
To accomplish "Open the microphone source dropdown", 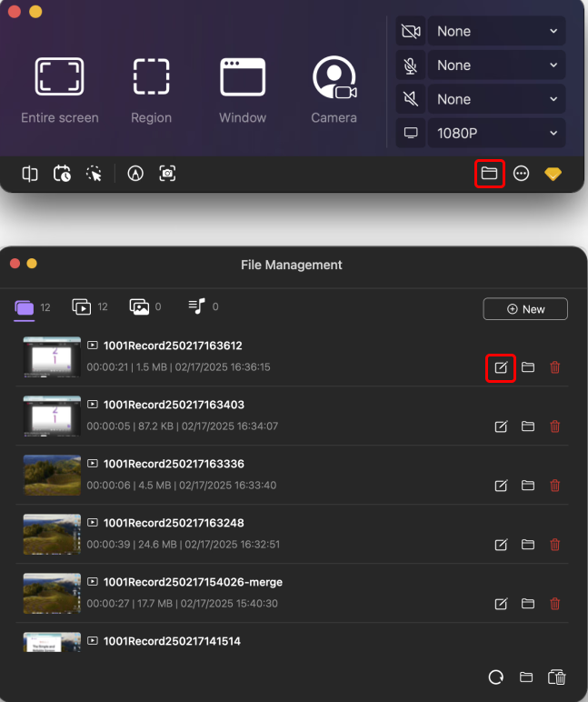I will (497, 65).
